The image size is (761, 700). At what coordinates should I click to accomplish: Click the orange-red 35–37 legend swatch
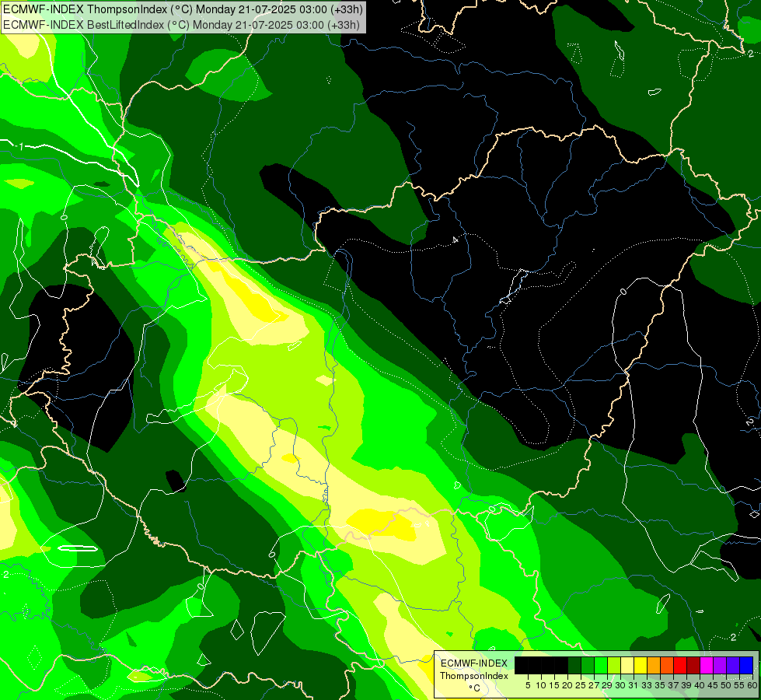click(x=667, y=665)
